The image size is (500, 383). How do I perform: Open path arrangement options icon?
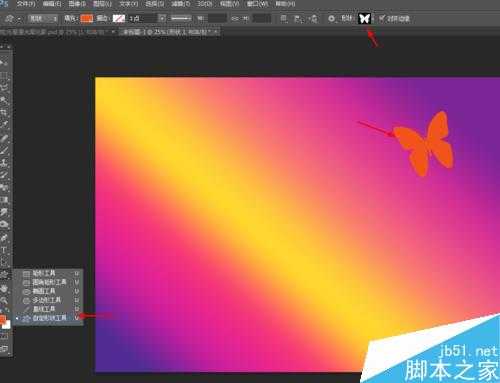pyautogui.click(x=314, y=19)
